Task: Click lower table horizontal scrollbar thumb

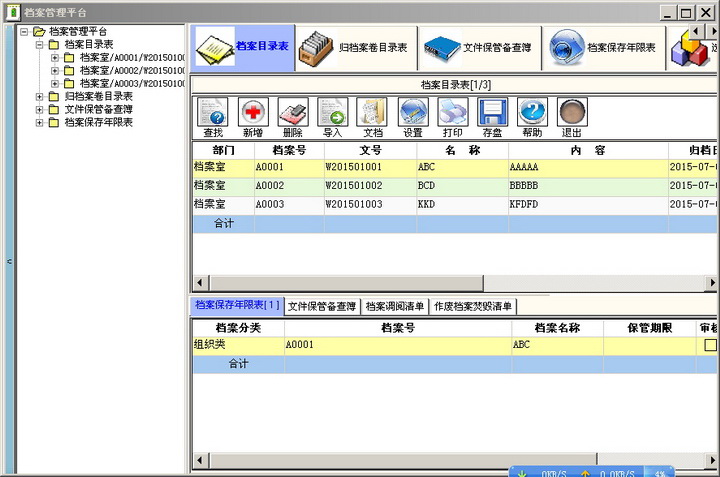Action: [404, 460]
